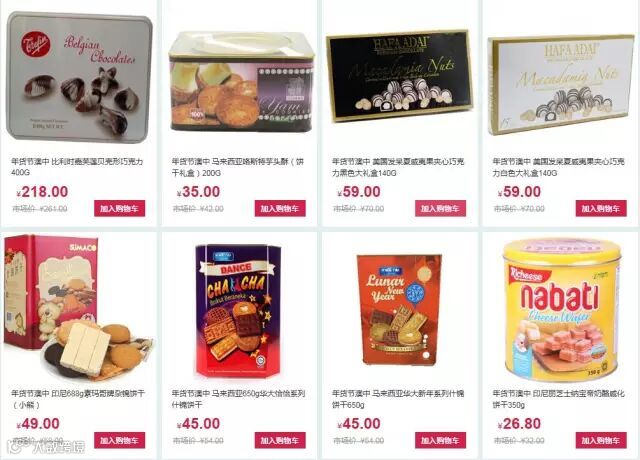Image resolution: width=640 pixels, height=460 pixels.
Task: View the Nabati Cheese Wafer tin image
Action: coord(562,310)
